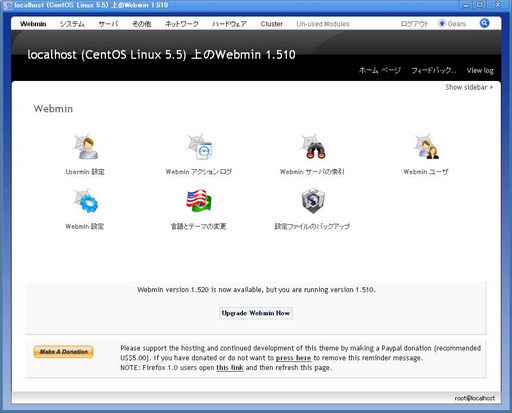
Task: Click the Usermin 設定 text label
Action: pyautogui.click(x=85, y=172)
